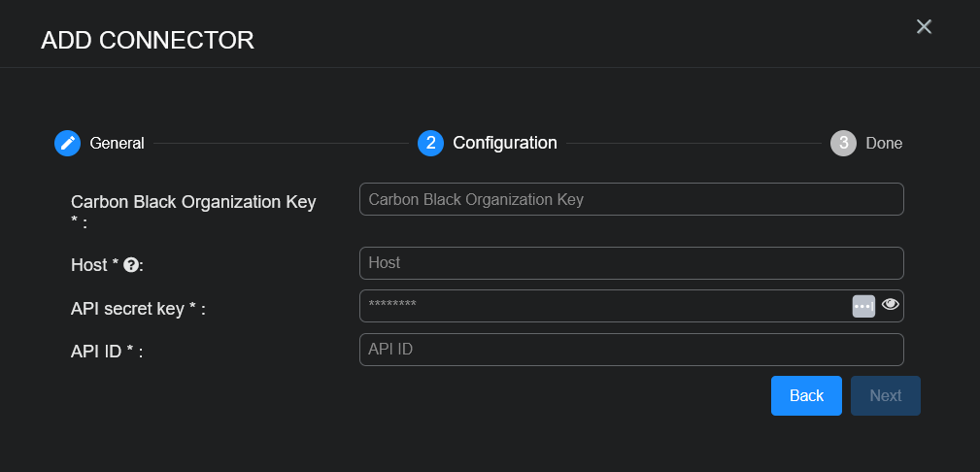
Task: Click the Host help question mark icon
Action: point(130,264)
